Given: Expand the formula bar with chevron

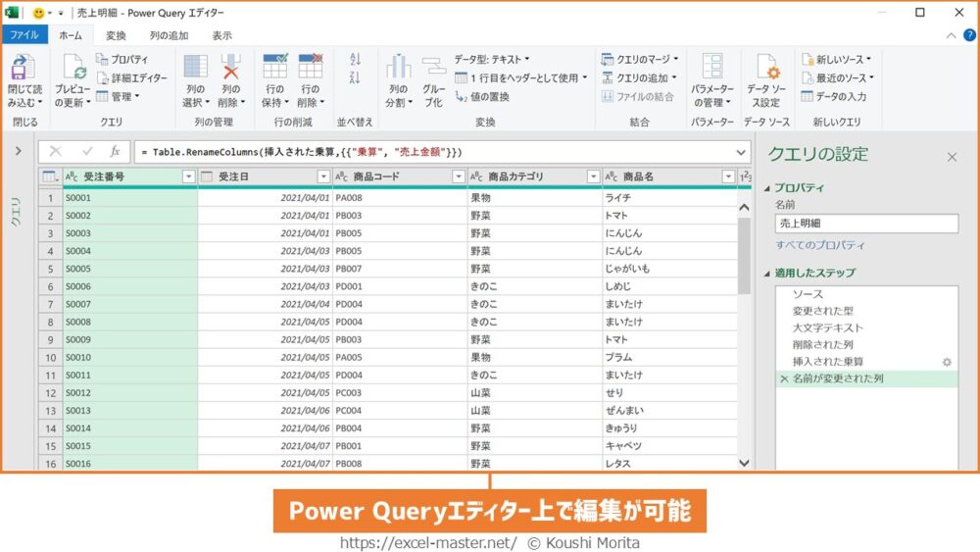Looking at the screenshot, I should click(740, 152).
